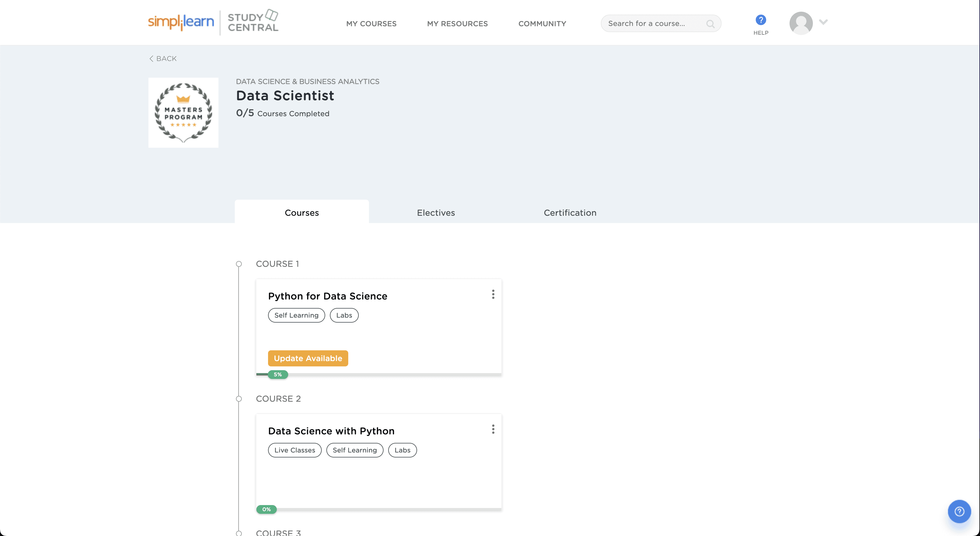Open the blue Help question icon
980x536 pixels.
[x=760, y=20]
